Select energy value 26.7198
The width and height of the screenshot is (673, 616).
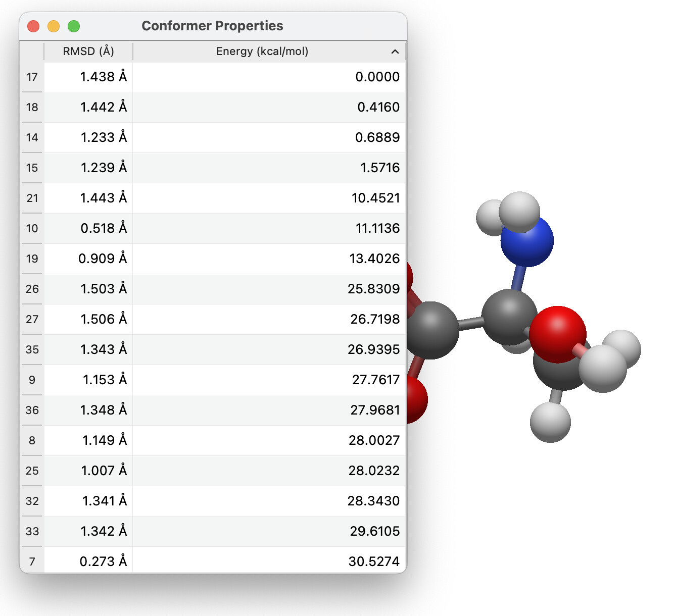click(269, 319)
